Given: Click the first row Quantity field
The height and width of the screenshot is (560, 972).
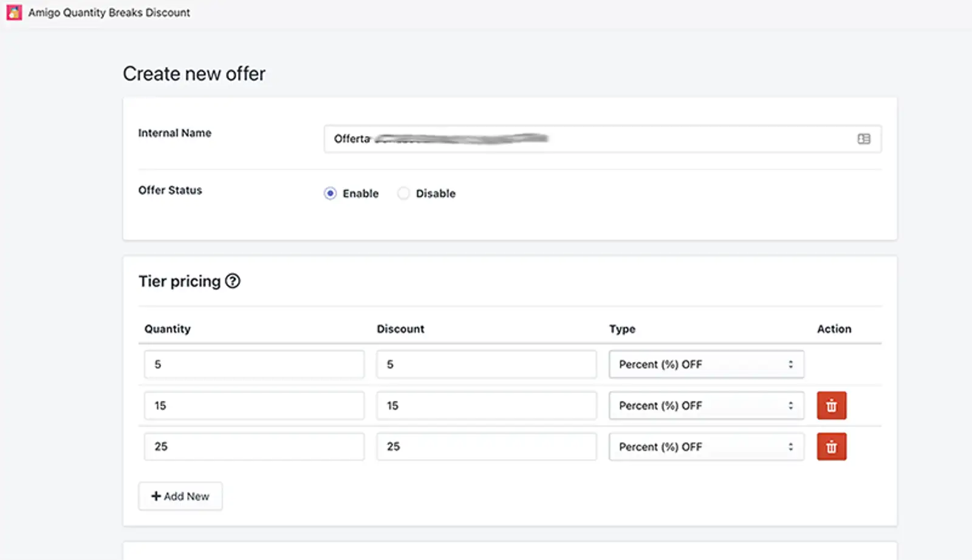Looking at the screenshot, I should click(254, 364).
